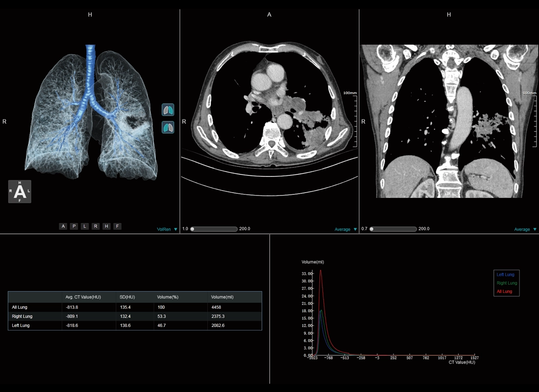Choose Head view with the H button

click(x=106, y=226)
